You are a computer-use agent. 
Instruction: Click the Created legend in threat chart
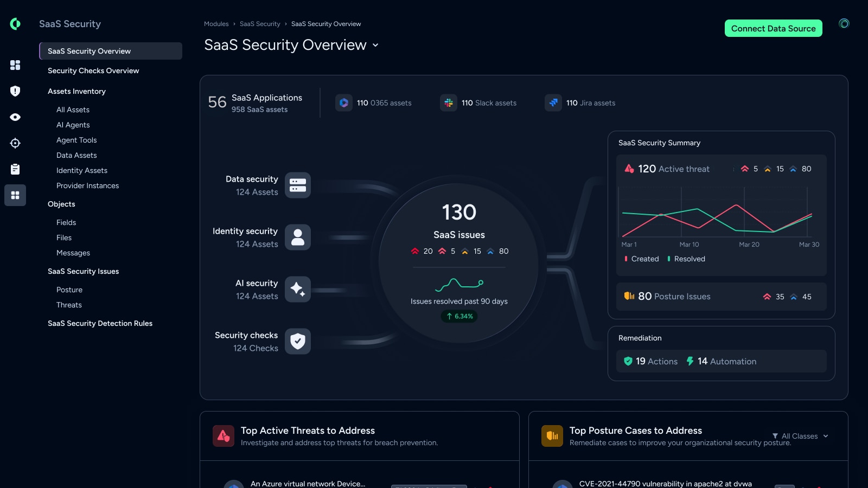click(642, 259)
